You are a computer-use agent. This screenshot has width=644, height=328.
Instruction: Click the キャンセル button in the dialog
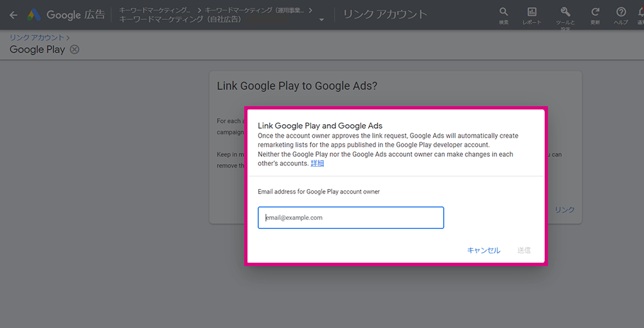point(484,250)
